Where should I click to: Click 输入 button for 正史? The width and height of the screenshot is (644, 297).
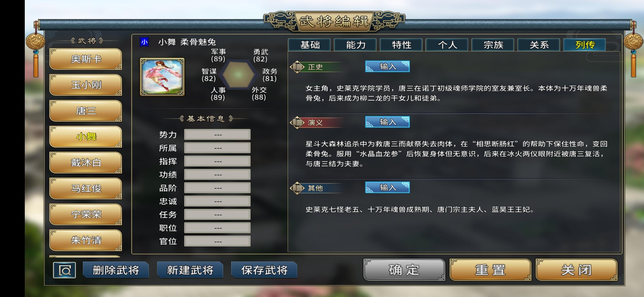click(x=388, y=67)
